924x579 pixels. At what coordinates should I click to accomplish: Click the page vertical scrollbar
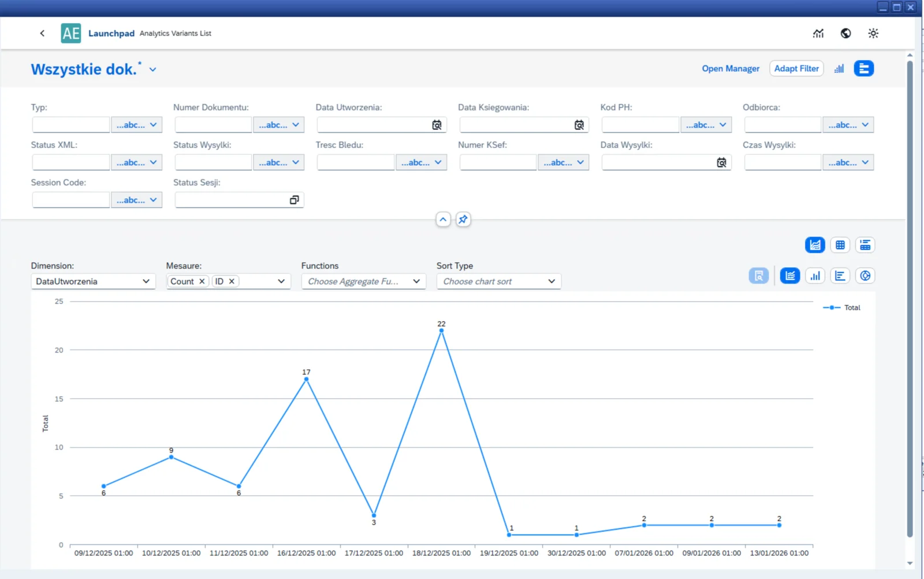click(910, 298)
